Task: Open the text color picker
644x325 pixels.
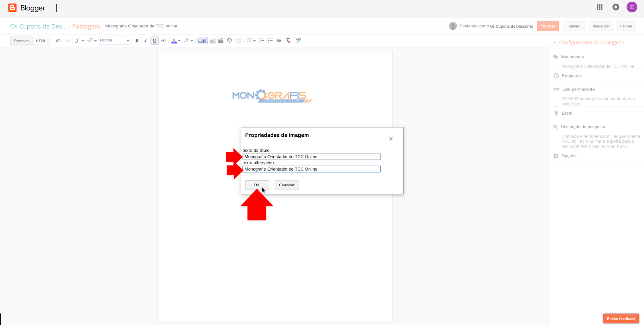Action: tap(176, 41)
